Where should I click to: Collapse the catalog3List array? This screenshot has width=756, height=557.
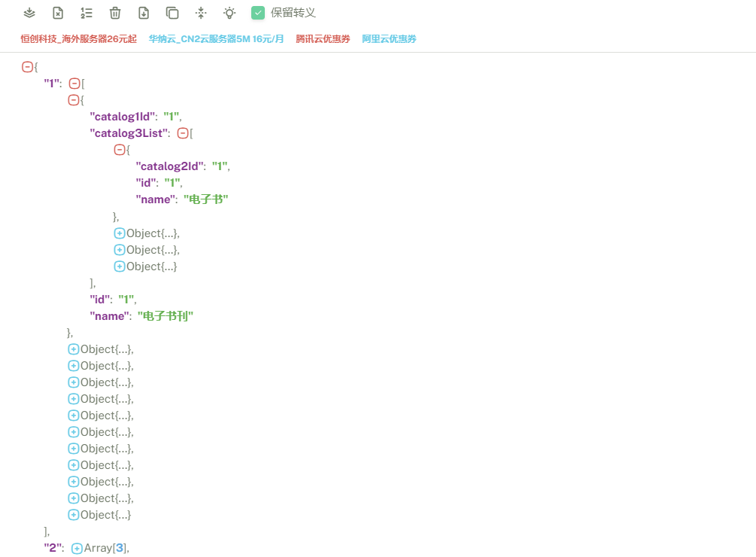pyautogui.click(x=182, y=133)
